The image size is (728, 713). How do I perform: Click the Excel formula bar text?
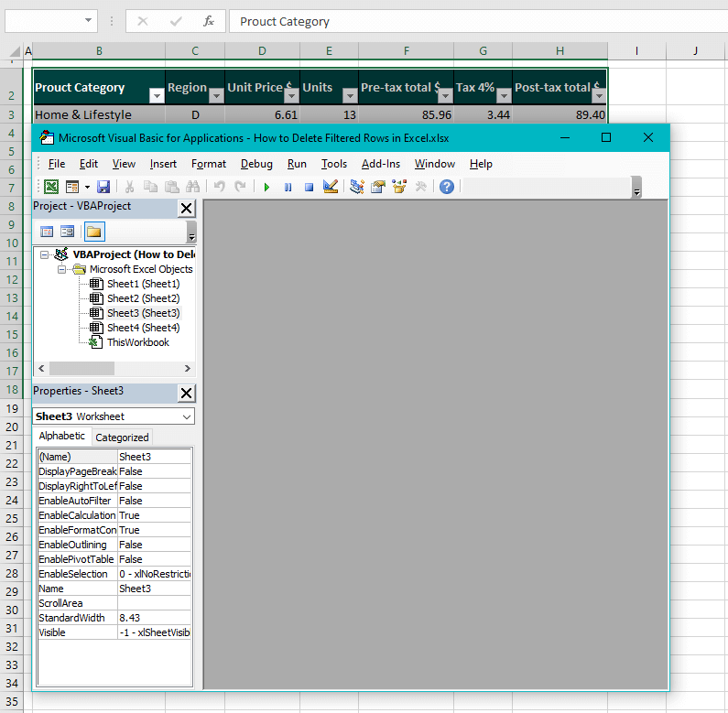(x=285, y=22)
